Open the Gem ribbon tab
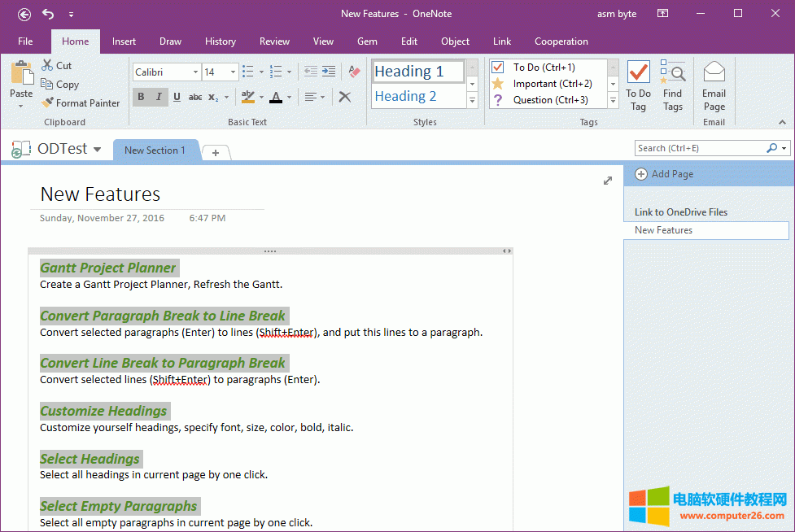Image resolution: width=795 pixels, height=532 pixels. click(367, 41)
